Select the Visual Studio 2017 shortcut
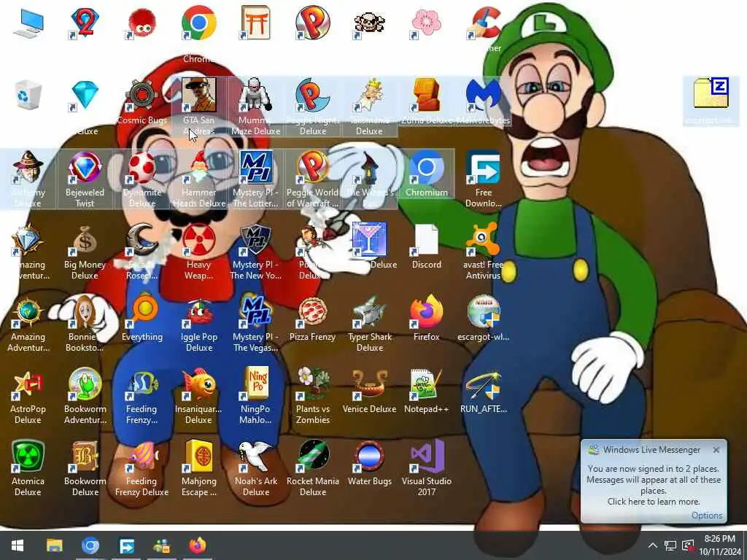 [x=426, y=456]
